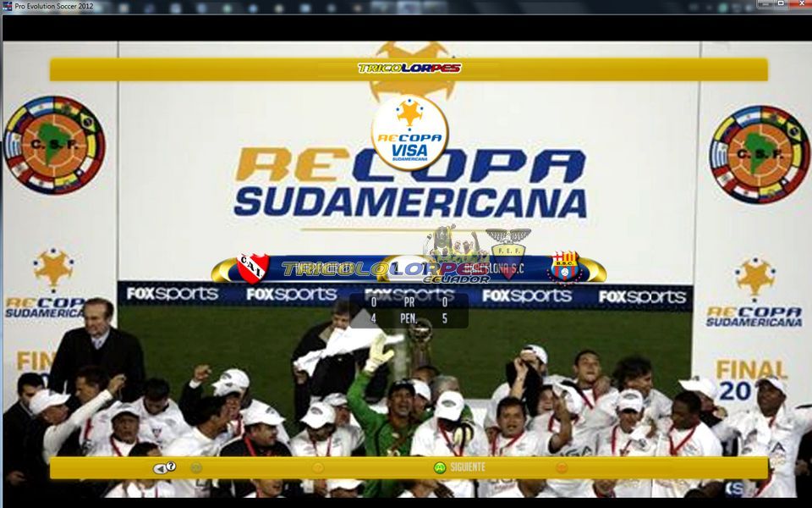Click the TricolorPES logo in top bar
812x508 pixels.
pos(409,68)
